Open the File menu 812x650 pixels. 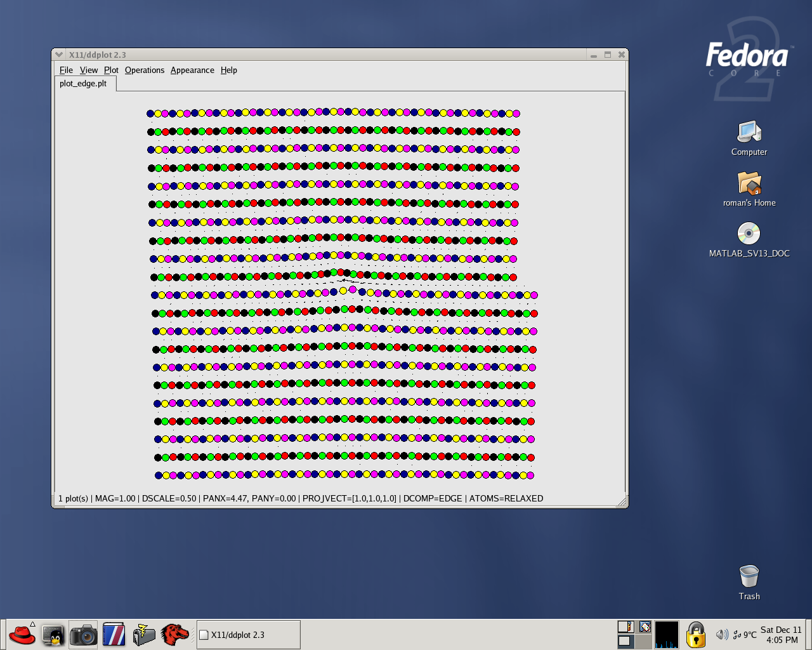point(66,70)
